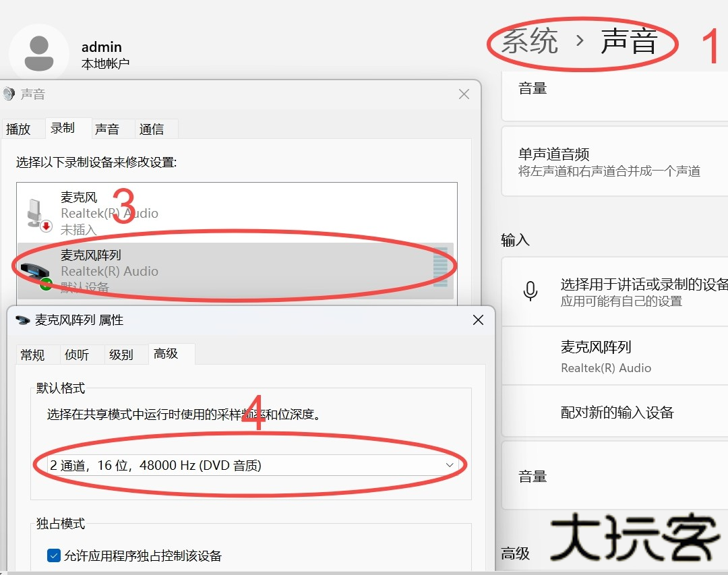Screen dimensions: 728x575
Task: Switch to the 侦听 tab in properties
Action: click(x=77, y=355)
